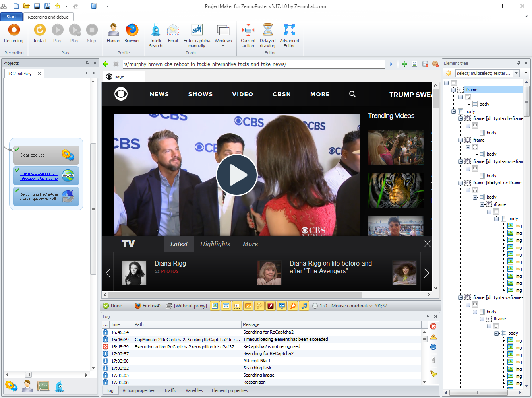Collapse the highlighted iframe tree node
Screen dimensions: 532x398
coord(454,90)
